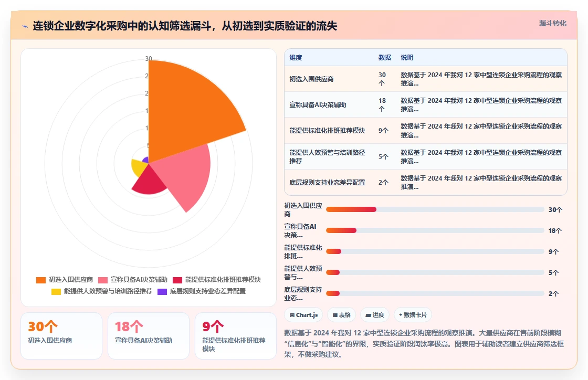Viewport: 588px width, 380px height.
Task: Select 能提供人效预警与培训路径推荐 table row label
Action: coord(327,156)
